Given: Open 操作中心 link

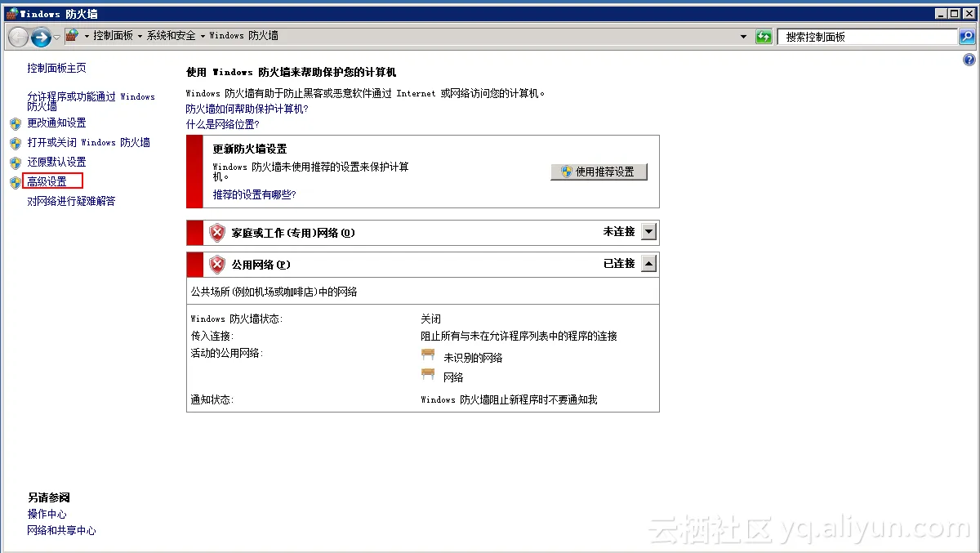Looking at the screenshot, I should [x=47, y=515].
